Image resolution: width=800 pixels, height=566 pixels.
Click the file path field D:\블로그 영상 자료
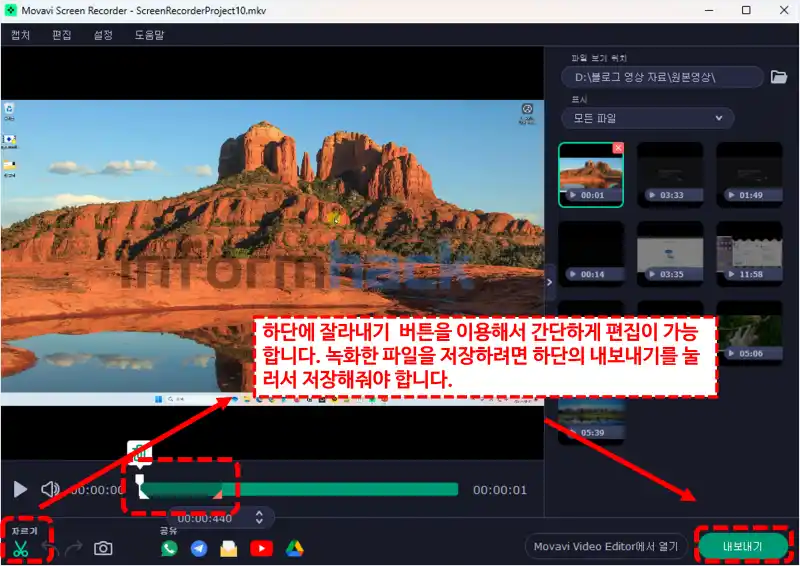point(662,78)
